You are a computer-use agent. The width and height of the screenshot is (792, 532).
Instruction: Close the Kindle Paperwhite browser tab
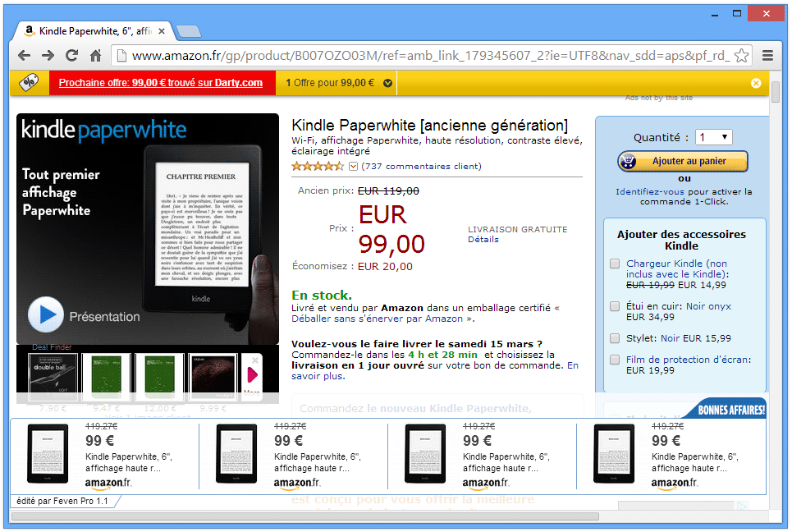[x=162, y=31]
